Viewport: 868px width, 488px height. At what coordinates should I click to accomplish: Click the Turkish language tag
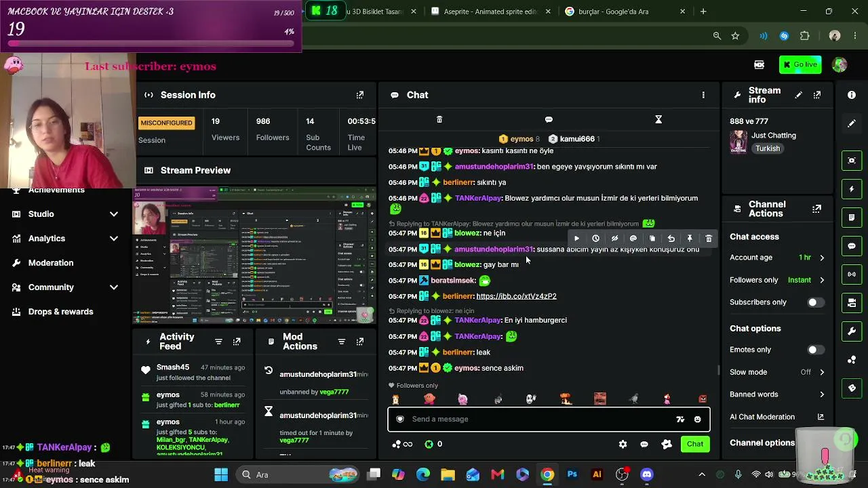[768, 148]
